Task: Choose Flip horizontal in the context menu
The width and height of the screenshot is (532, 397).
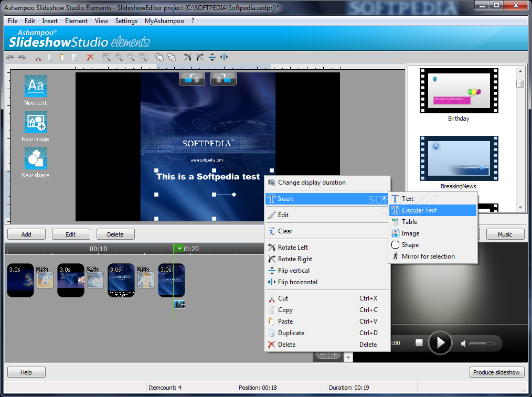Action: 327,282
